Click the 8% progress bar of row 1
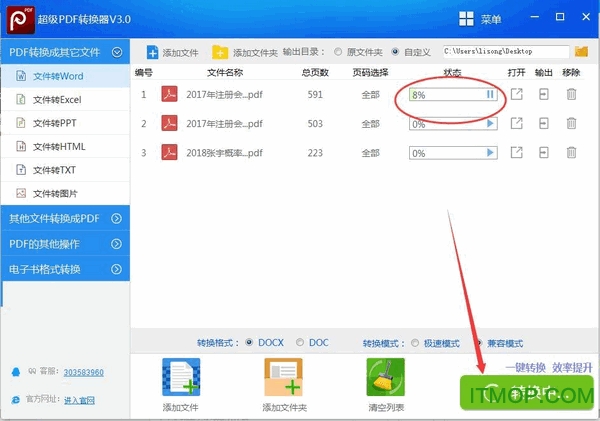The image size is (600, 421). (x=453, y=95)
